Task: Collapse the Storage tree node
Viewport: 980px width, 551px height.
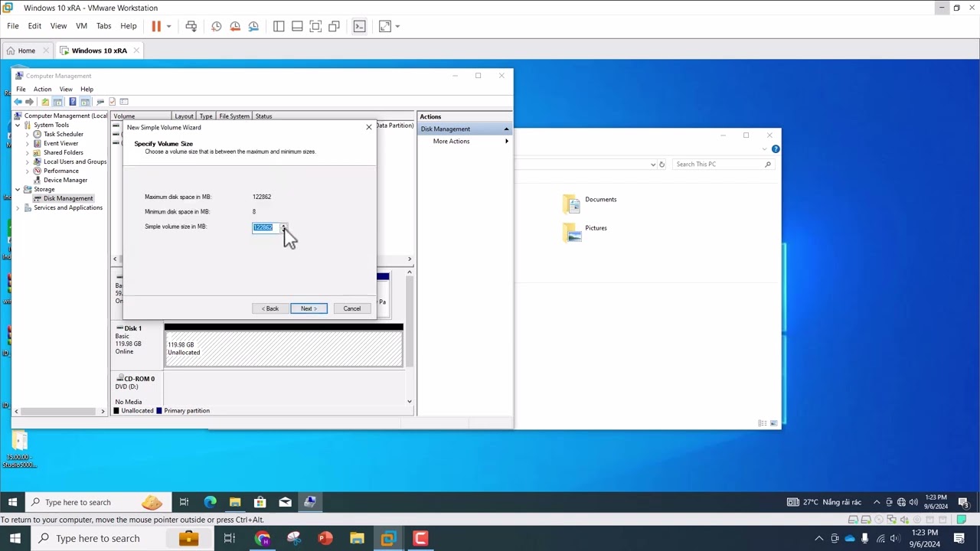Action: coord(18,189)
